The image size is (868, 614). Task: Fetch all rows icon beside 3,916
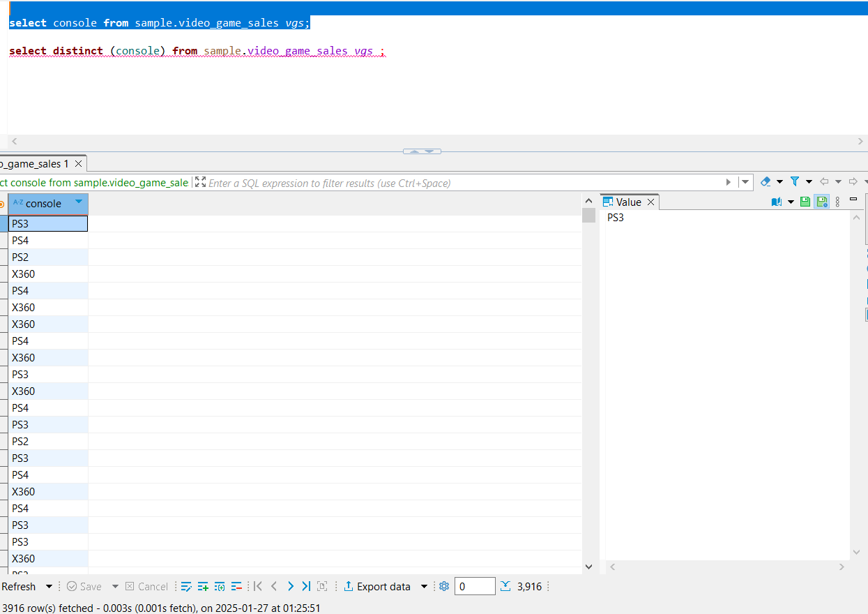pyautogui.click(x=506, y=587)
